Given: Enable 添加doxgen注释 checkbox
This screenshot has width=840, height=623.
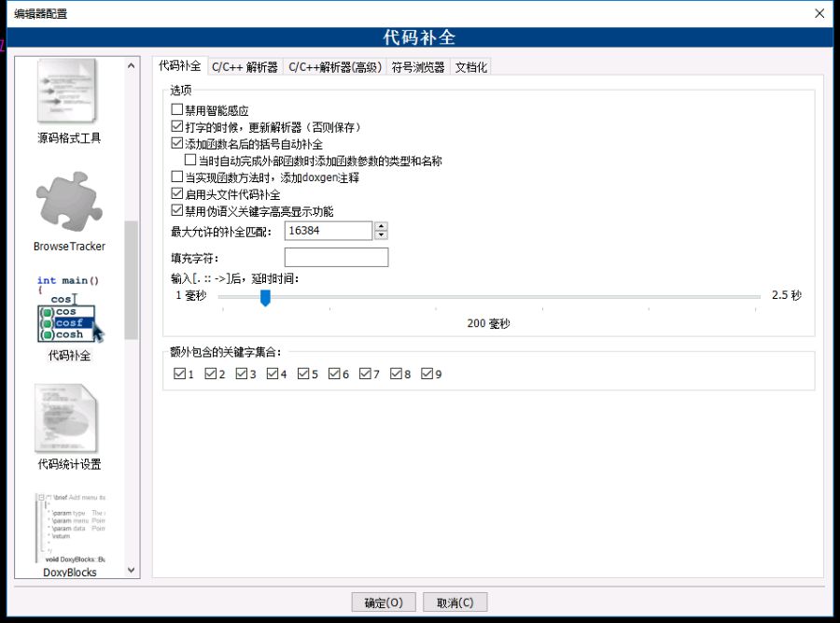Looking at the screenshot, I should (176, 177).
